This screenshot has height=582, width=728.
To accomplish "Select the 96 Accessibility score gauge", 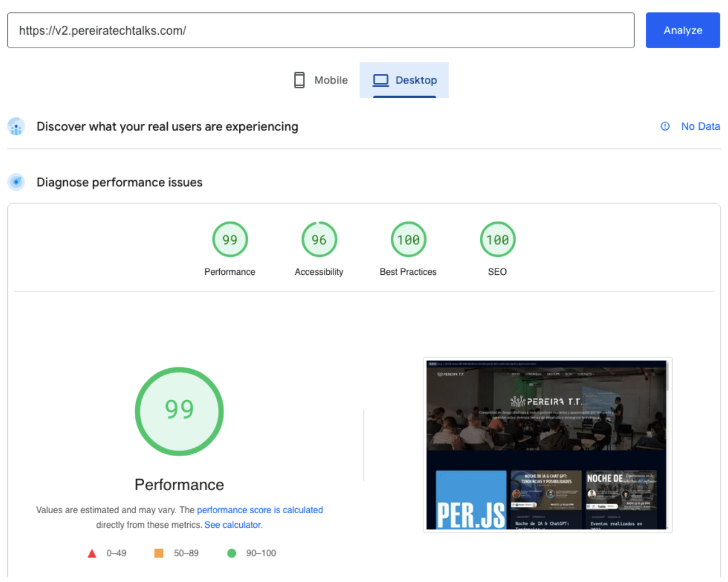I will 319,239.
